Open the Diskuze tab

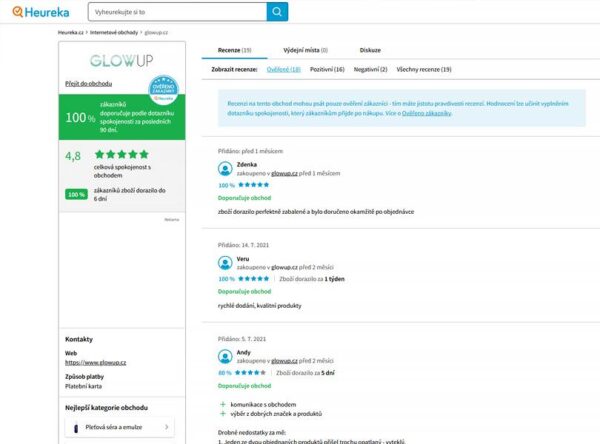(369, 48)
